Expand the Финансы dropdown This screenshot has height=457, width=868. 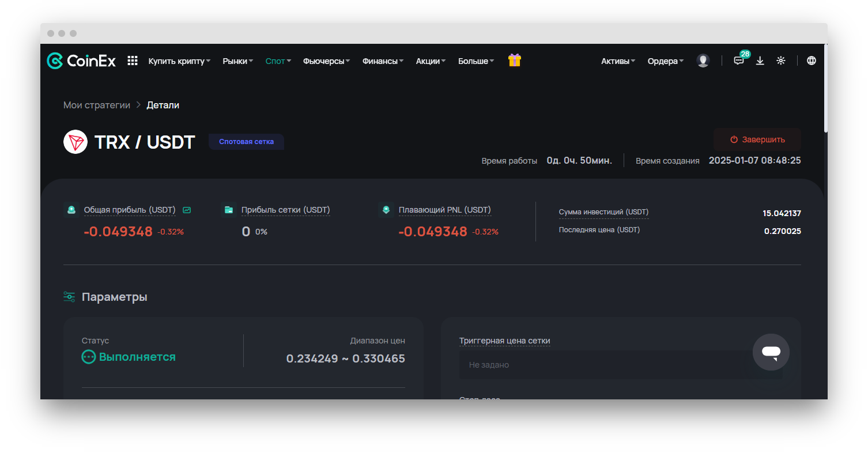pyautogui.click(x=383, y=61)
